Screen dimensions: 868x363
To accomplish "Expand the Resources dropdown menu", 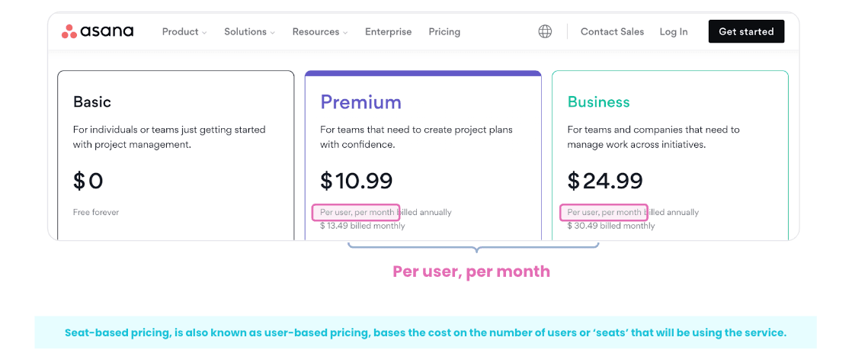I will coord(320,32).
